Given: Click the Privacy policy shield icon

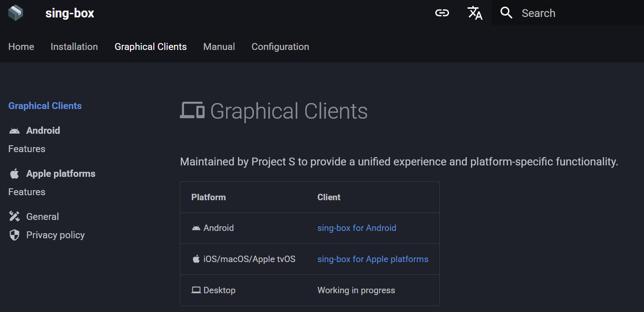Looking at the screenshot, I should (15, 235).
